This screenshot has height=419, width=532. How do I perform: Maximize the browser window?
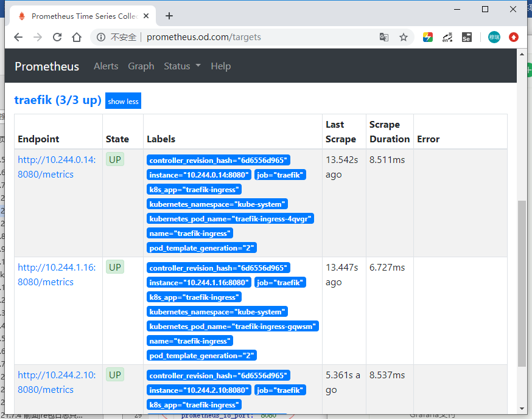(x=485, y=10)
